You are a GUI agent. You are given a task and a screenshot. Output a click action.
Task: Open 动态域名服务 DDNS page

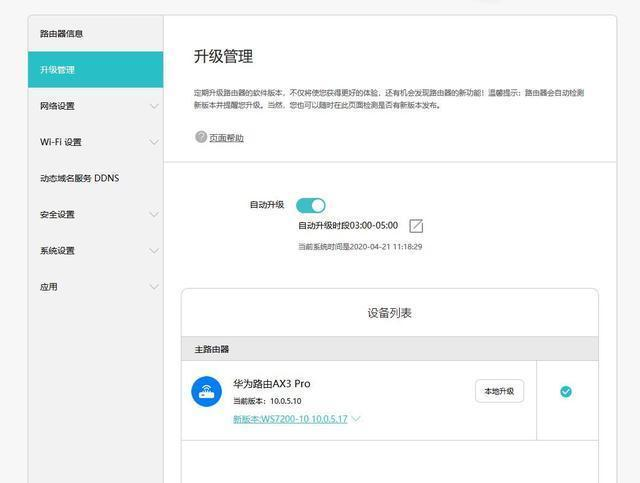(x=96, y=178)
